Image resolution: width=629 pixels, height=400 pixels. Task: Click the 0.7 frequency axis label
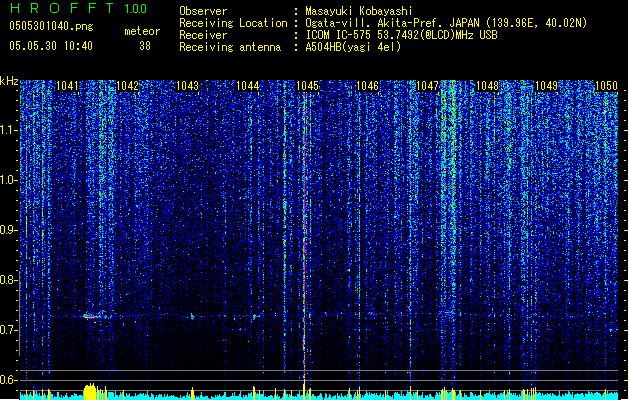coord(9,330)
